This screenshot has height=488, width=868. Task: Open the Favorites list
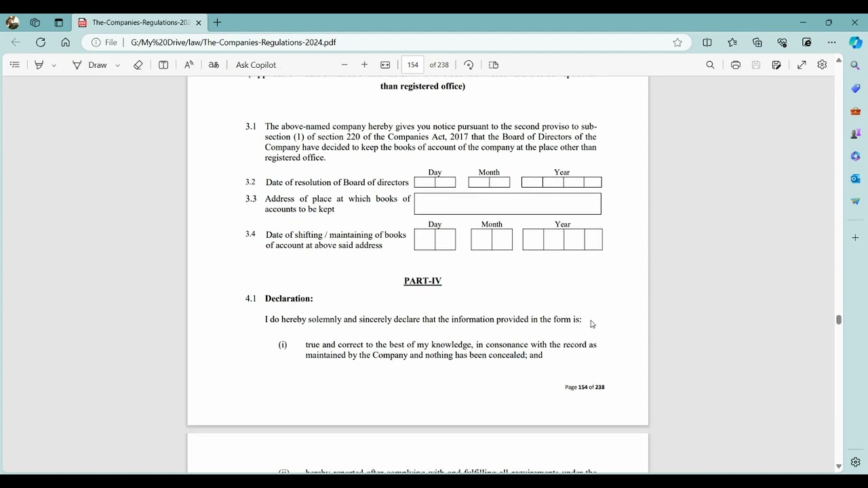point(732,42)
